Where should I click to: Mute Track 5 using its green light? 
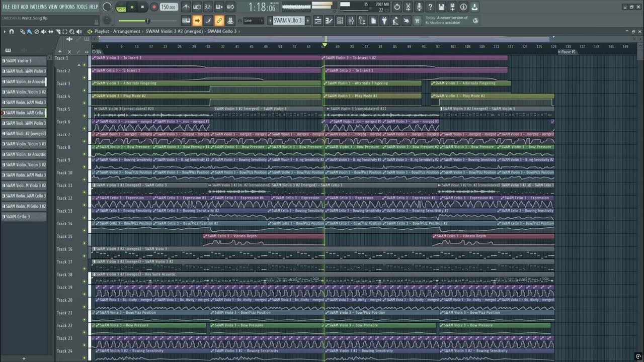(x=84, y=116)
